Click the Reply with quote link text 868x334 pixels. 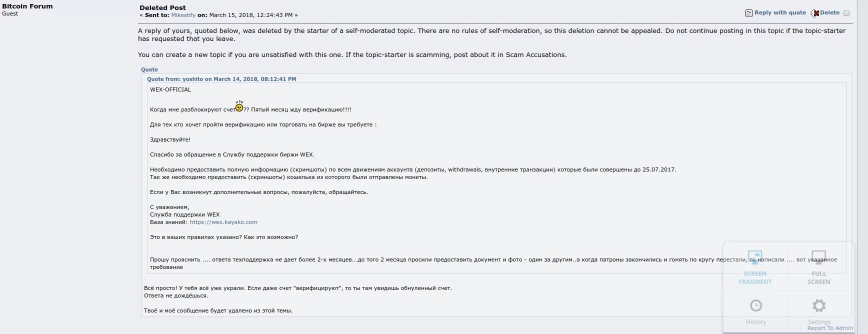coord(780,12)
